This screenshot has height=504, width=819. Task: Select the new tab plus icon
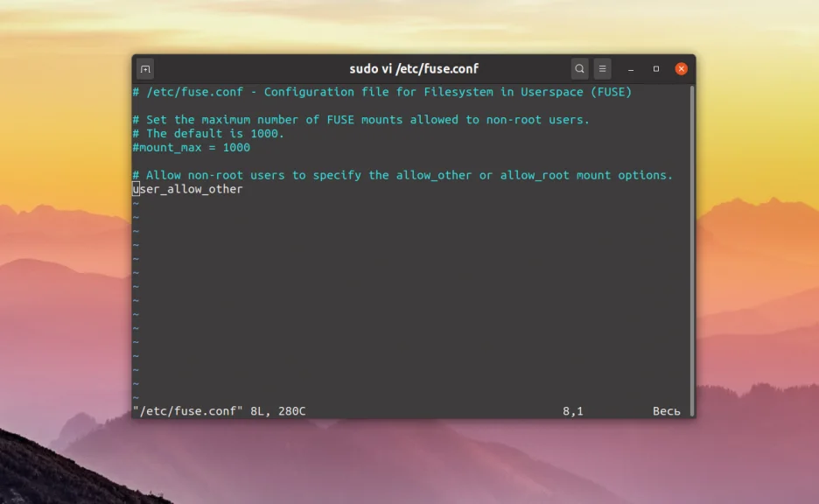pos(145,68)
